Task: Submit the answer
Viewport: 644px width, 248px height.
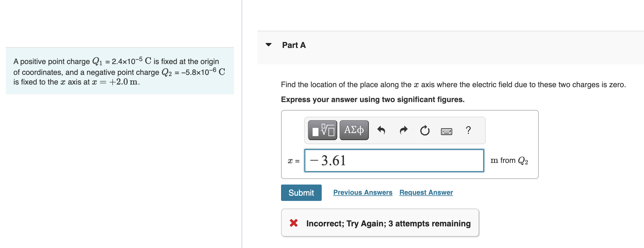Action: [301, 192]
